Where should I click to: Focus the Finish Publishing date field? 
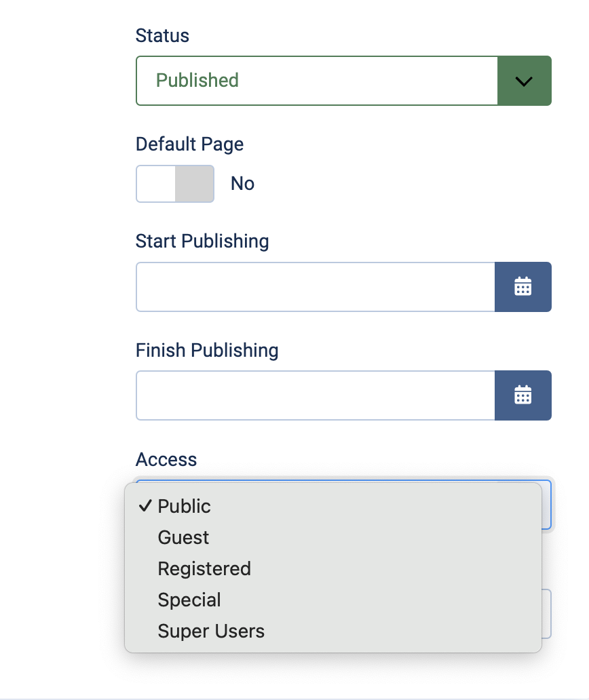316,395
